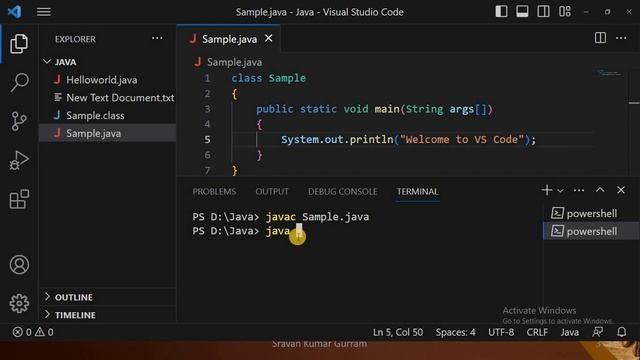Open Explorer Views and More Actions
This screenshot has height=360, width=640.
[x=157, y=38]
